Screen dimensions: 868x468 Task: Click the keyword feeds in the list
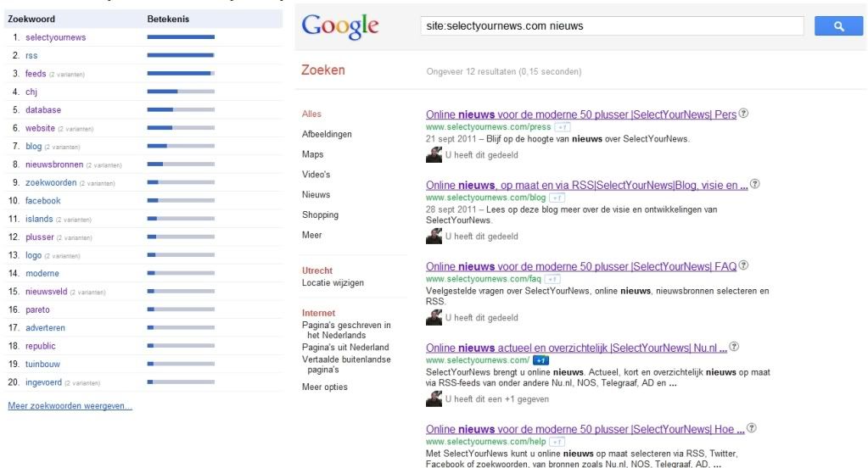(36, 74)
